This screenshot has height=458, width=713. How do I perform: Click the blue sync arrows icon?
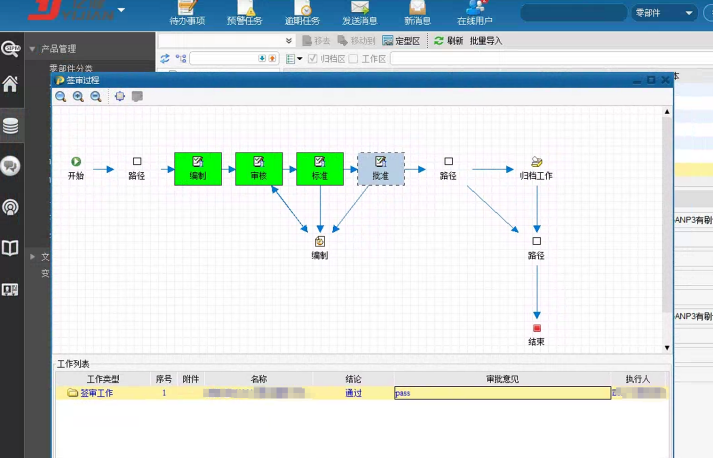165,58
